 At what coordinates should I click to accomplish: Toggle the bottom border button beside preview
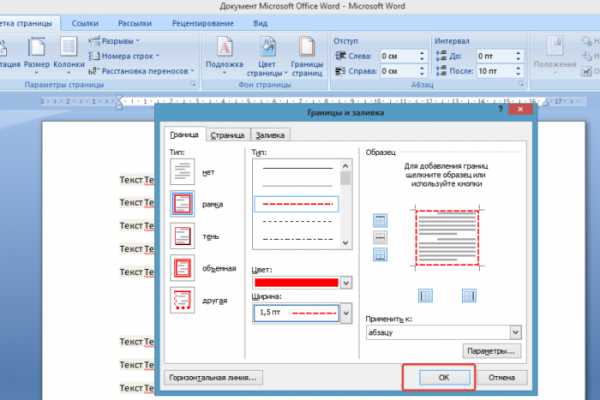[380, 255]
